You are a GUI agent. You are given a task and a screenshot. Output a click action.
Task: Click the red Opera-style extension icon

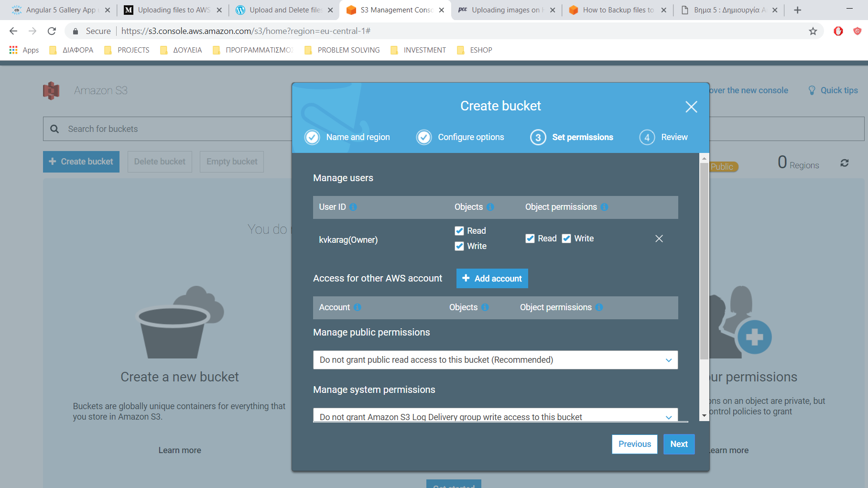[x=838, y=31]
